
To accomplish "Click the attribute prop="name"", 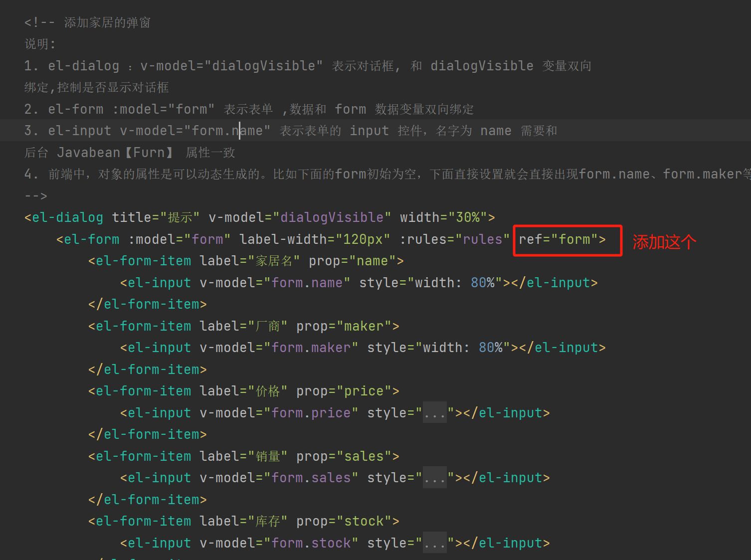I will (x=353, y=261).
